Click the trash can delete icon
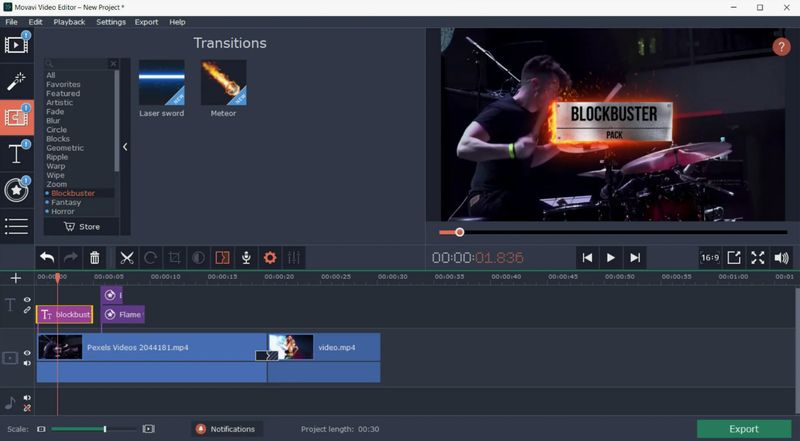 94,258
